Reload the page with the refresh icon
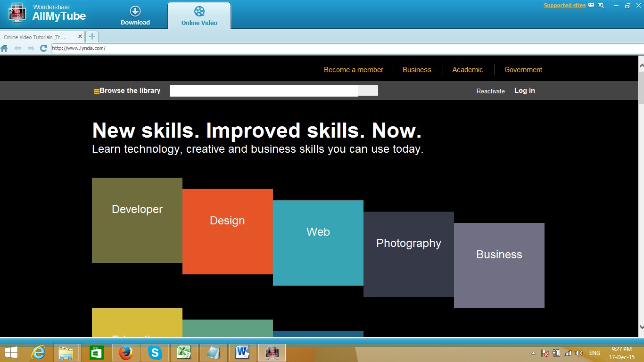 pyautogui.click(x=43, y=48)
